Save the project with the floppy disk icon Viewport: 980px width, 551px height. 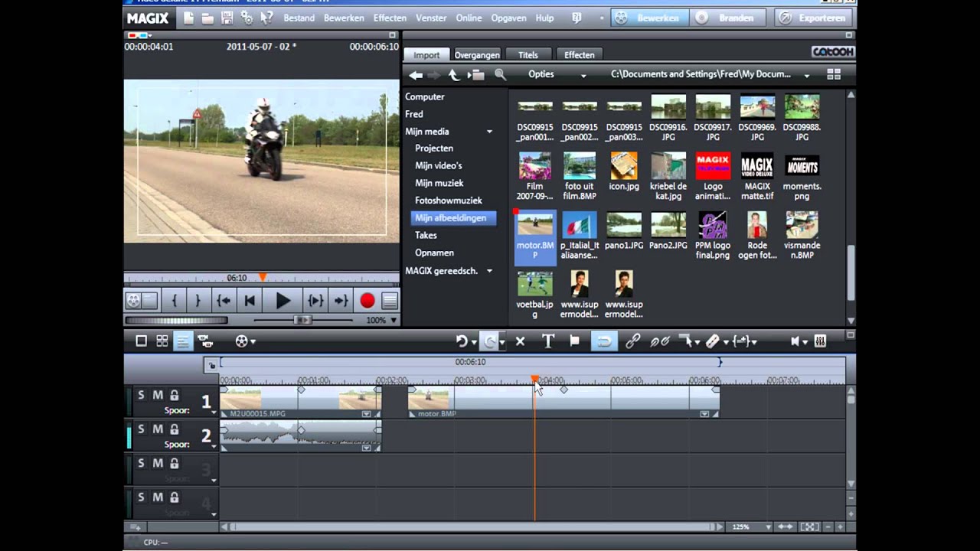click(227, 18)
